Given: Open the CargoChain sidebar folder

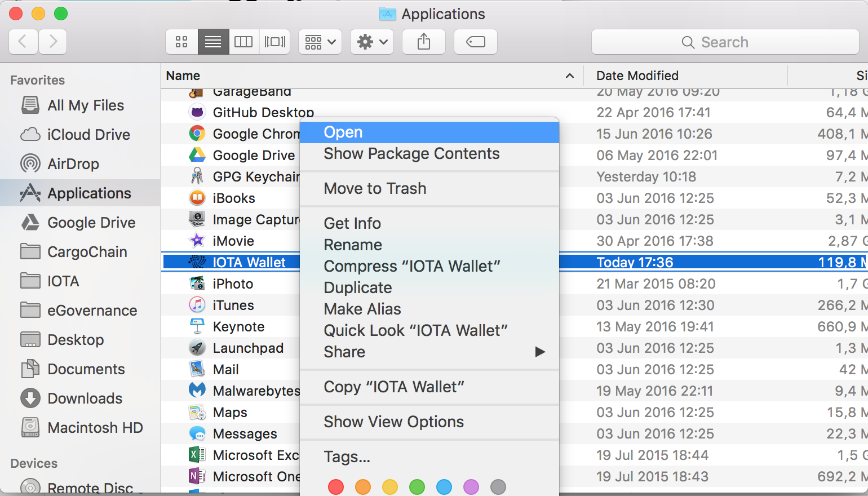Looking at the screenshot, I should pyautogui.click(x=80, y=252).
